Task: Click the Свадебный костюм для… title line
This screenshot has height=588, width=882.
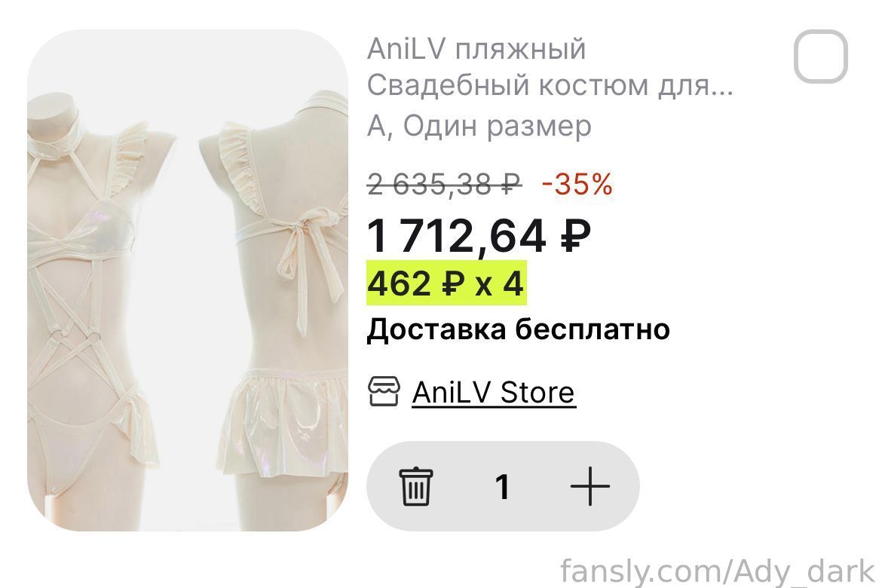Action: (550, 85)
